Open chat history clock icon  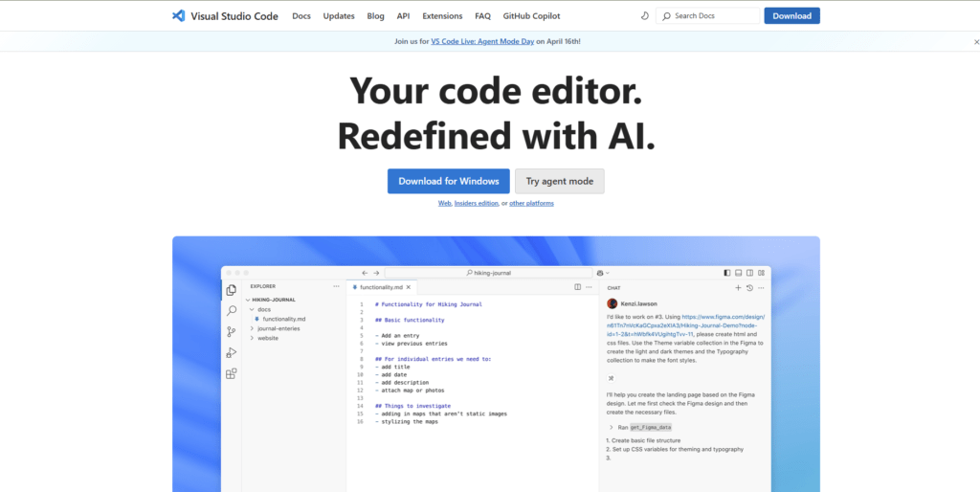pyautogui.click(x=749, y=287)
